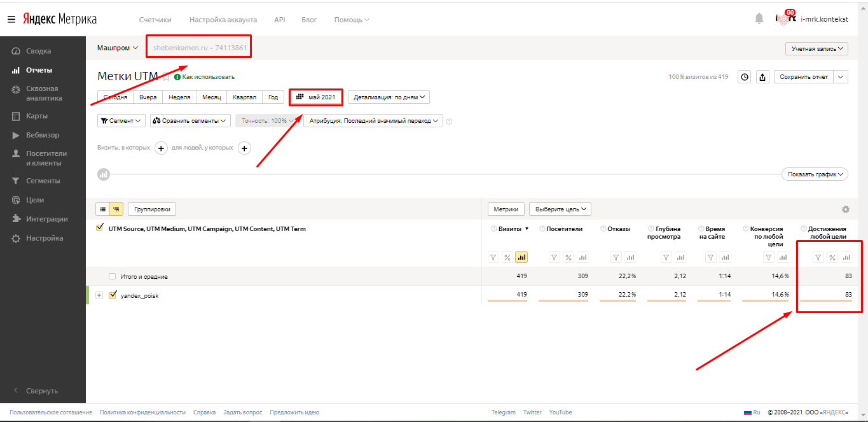
Task: Switch to flat list view icon
Action: tap(102, 209)
